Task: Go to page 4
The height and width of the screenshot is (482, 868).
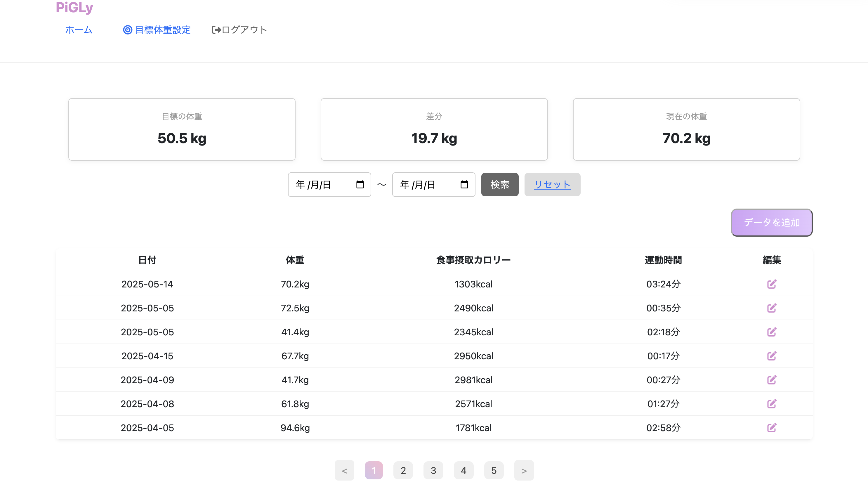Action: tap(464, 470)
